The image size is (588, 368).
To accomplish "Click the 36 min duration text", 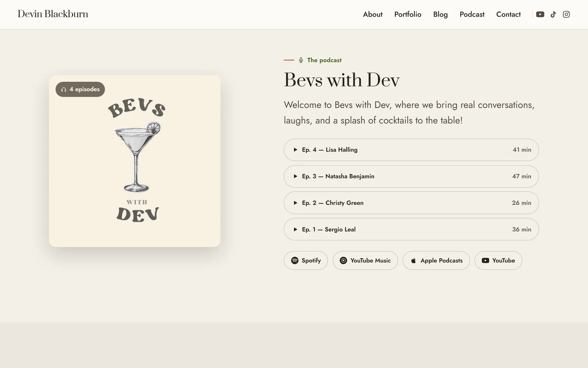I will click(x=522, y=229).
